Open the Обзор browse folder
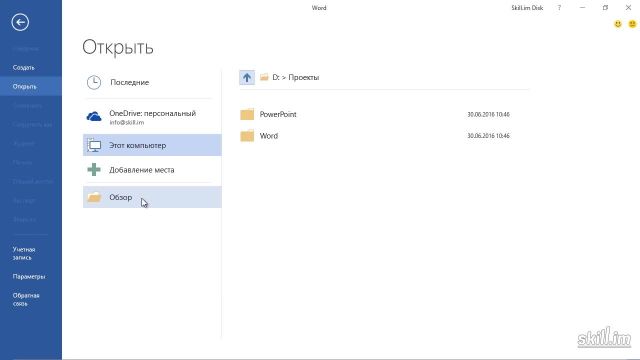Screen dimensions: 640x360 click(x=152, y=197)
